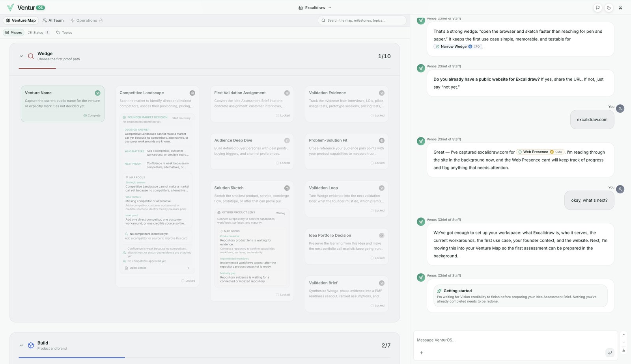This screenshot has width=631, height=364.
Task: Click the search field for map and milestones
Action: (x=362, y=20)
